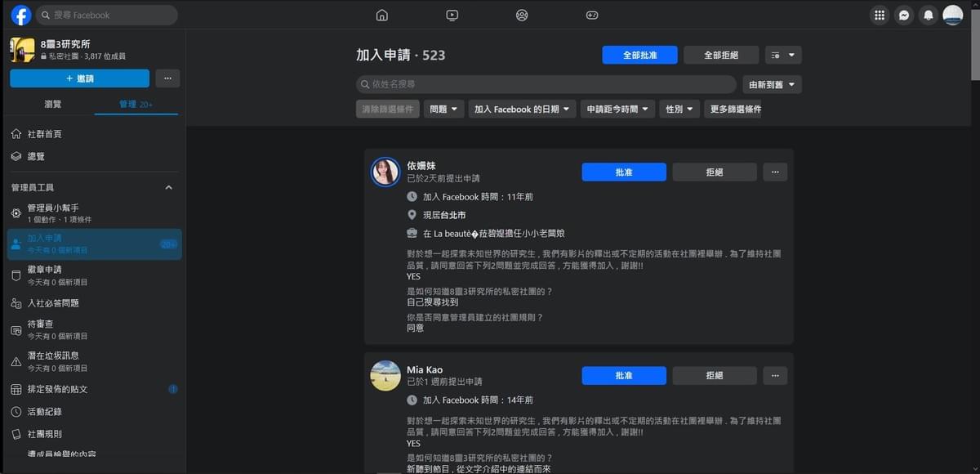The height and width of the screenshot is (474, 980).
Task: Open more options for Mia Kao's request
Action: (x=775, y=375)
